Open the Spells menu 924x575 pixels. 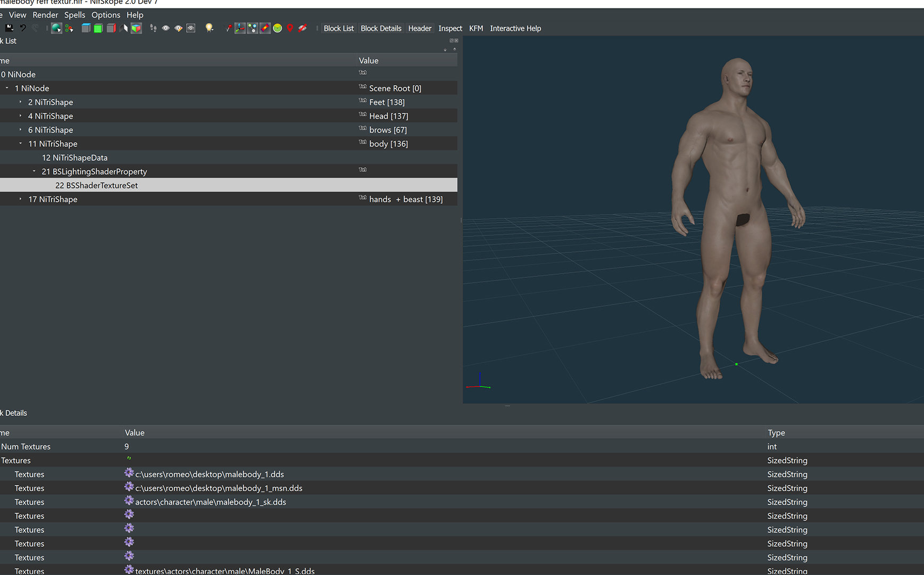75,15
